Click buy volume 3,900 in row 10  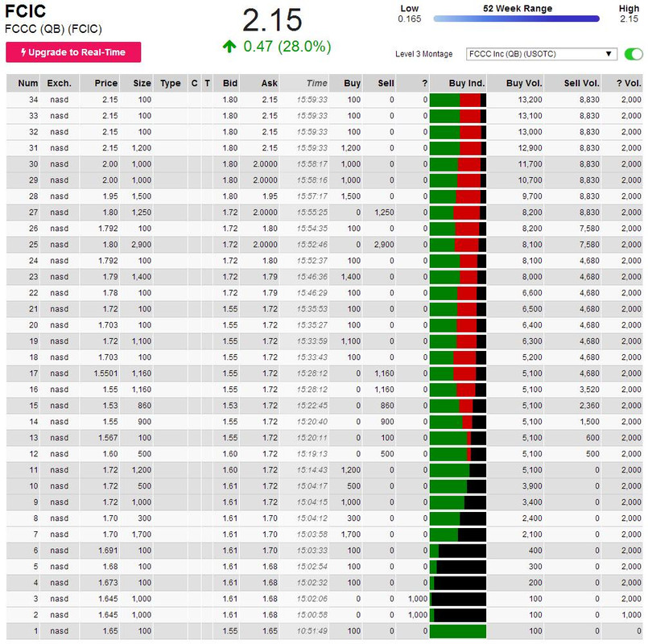[x=532, y=486]
